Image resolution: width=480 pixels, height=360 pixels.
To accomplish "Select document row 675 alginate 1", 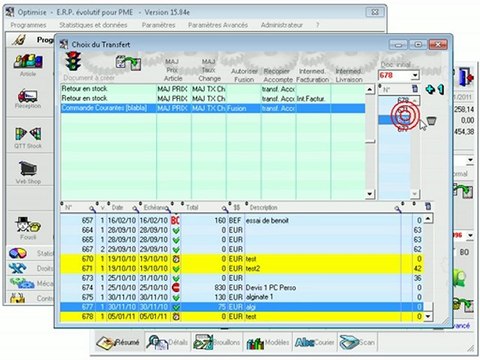I will click(x=242, y=297).
